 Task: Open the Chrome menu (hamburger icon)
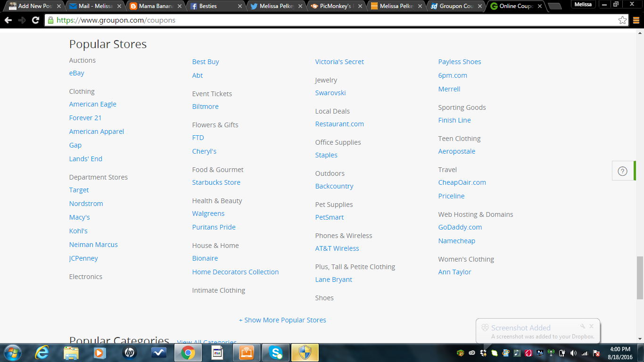tap(636, 20)
